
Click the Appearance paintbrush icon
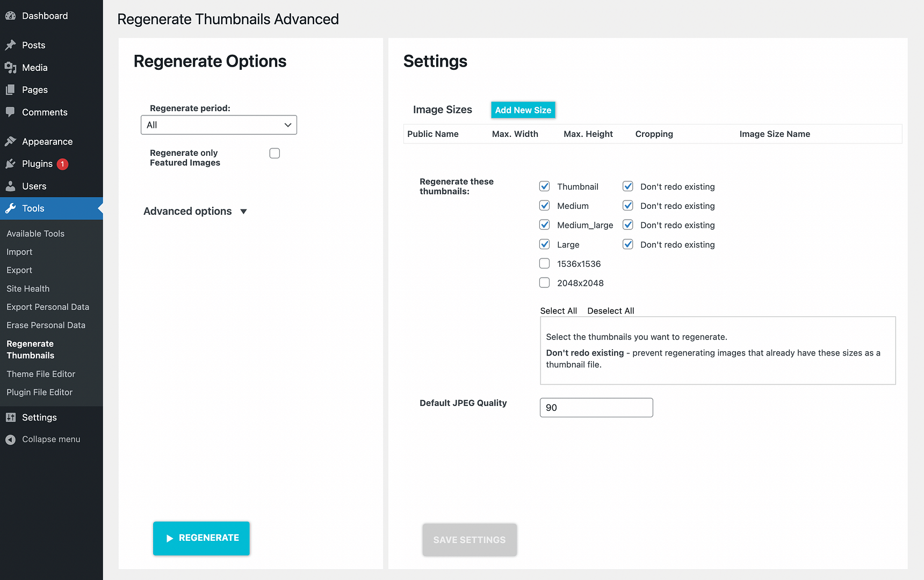[10, 141]
